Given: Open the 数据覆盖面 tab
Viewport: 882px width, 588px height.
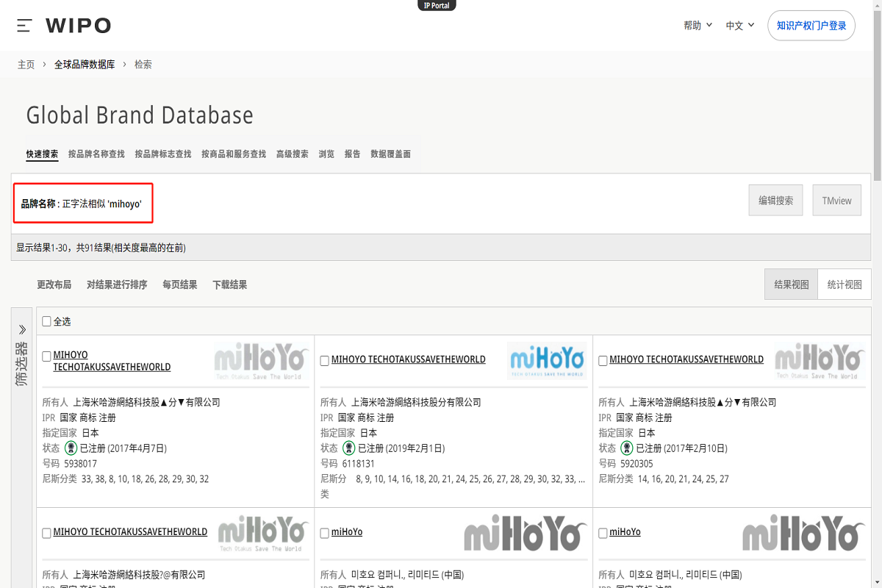Looking at the screenshot, I should click(x=391, y=154).
